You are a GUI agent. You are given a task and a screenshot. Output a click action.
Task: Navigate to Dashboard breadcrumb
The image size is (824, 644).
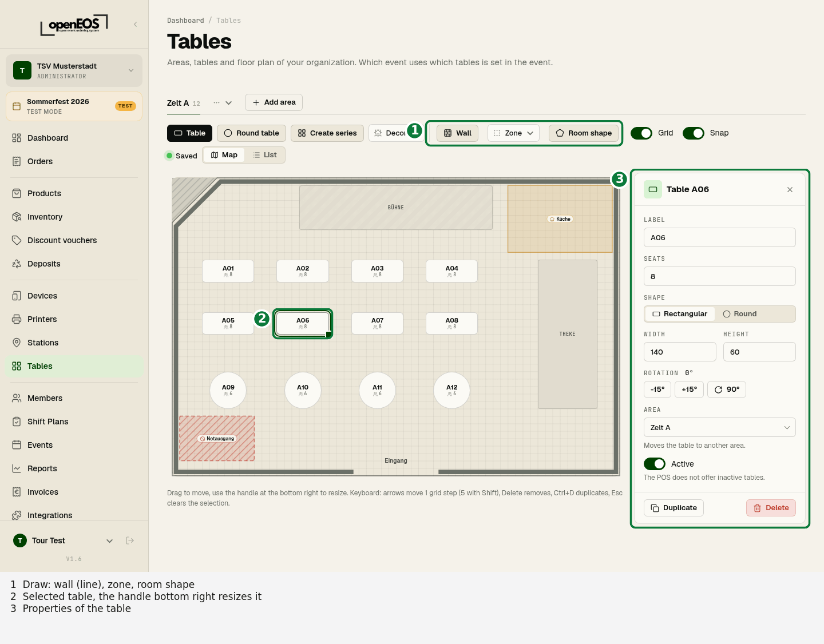click(x=185, y=21)
